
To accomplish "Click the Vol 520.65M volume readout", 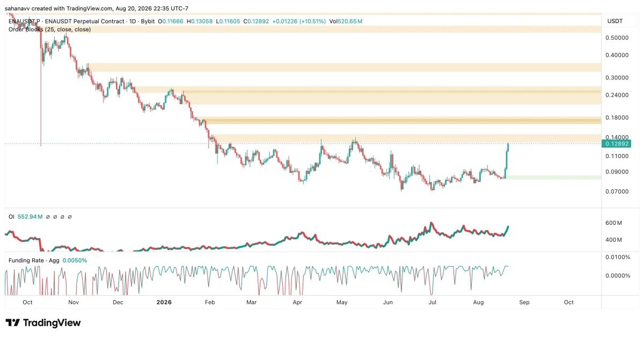I will (x=346, y=21).
